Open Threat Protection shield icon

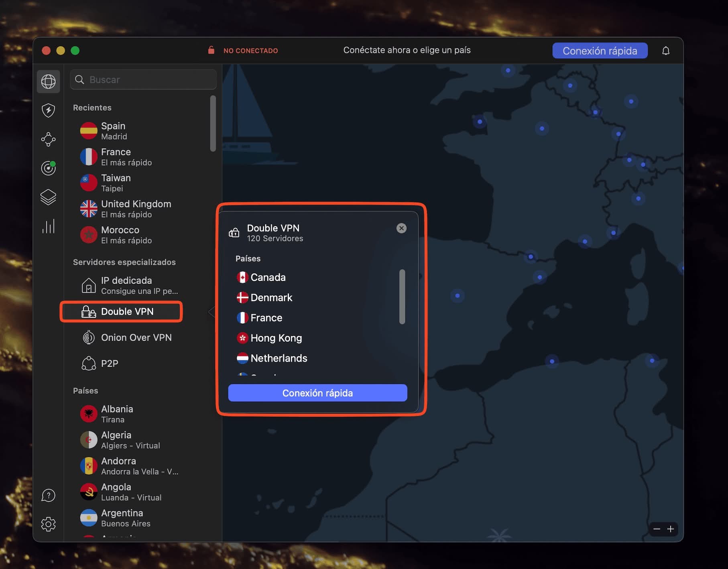point(48,110)
